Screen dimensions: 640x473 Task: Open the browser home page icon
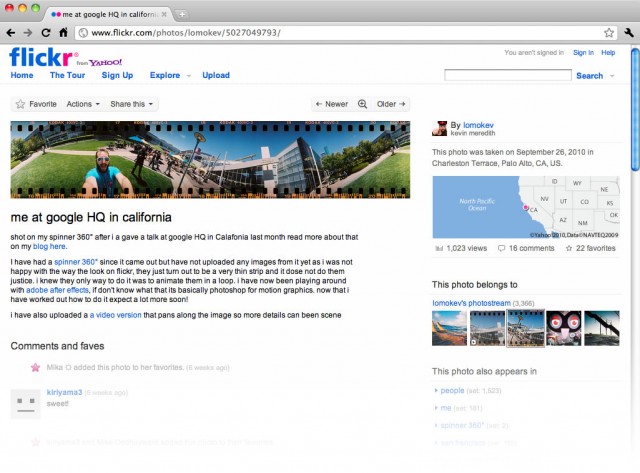(x=64, y=32)
